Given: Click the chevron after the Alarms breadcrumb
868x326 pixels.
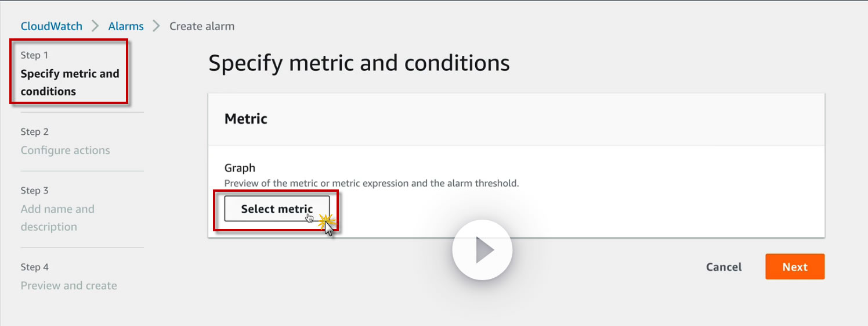Looking at the screenshot, I should click(x=156, y=26).
